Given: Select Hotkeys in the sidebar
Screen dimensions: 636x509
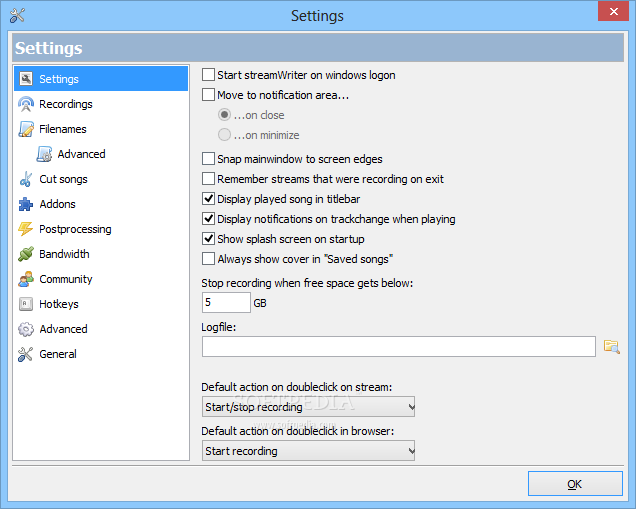Looking at the screenshot, I should click(x=59, y=304).
